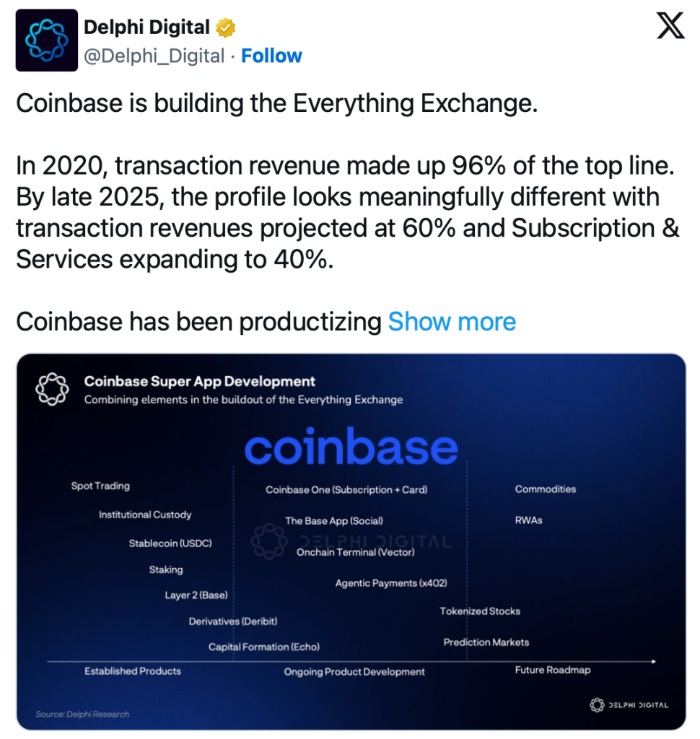
Task: Click the Future Roadmap axis label
Action: tap(552, 670)
